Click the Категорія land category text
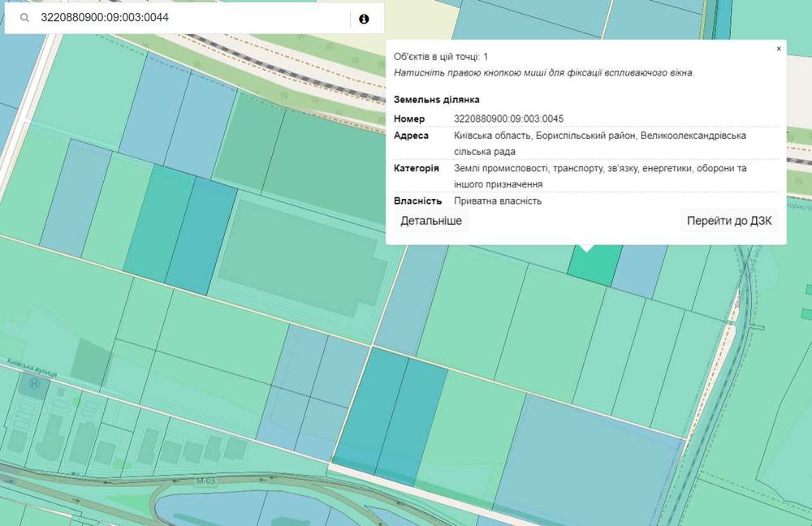Viewport: 812px width, 526px height. pos(599,175)
